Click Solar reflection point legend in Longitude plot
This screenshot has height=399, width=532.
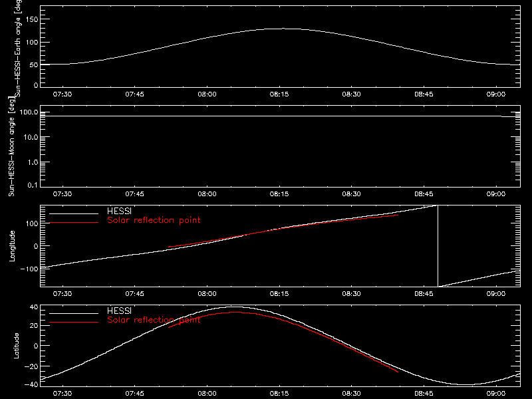pos(154,220)
